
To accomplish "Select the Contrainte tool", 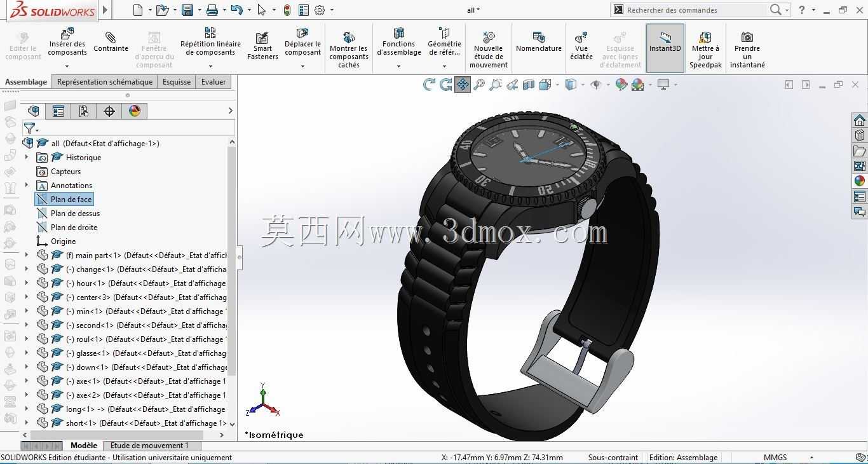I will click(x=111, y=42).
